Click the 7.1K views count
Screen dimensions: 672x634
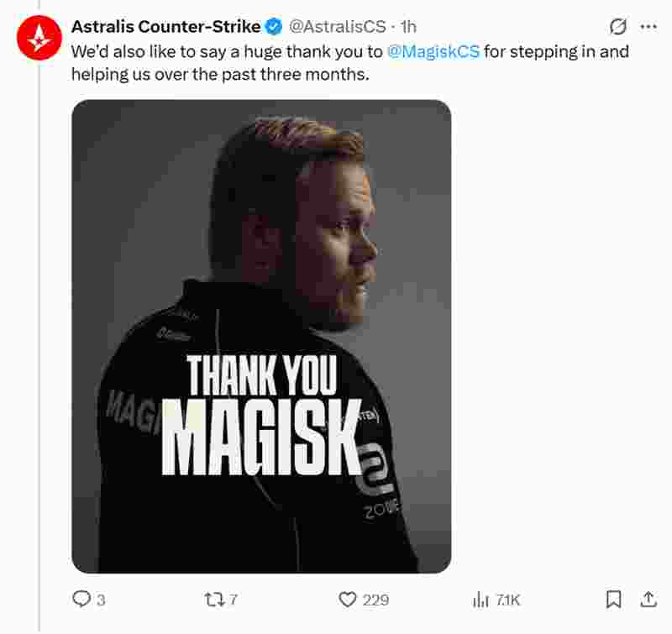point(507,600)
